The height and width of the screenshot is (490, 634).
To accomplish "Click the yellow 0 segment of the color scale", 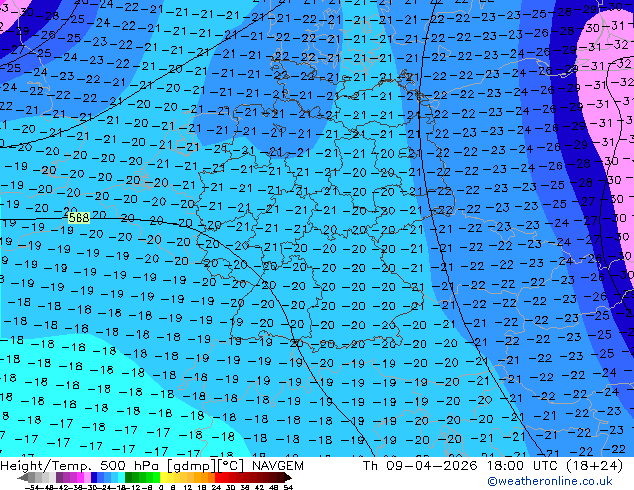I will pyautogui.click(x=163, y=477).
